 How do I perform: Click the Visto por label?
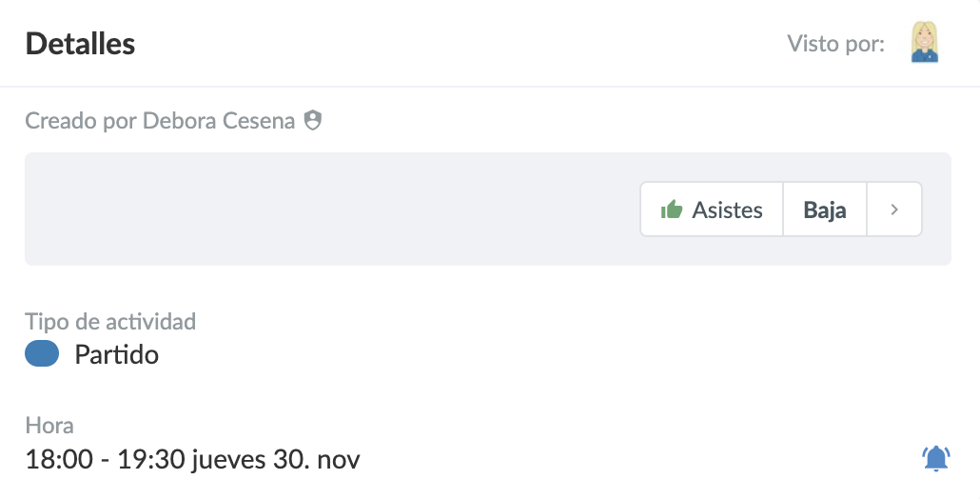point(836,44)
